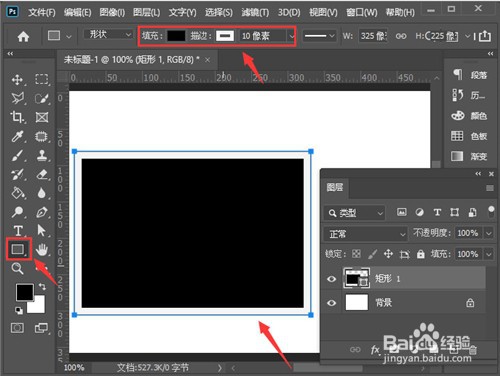Image resolution: width=500 pixels, height=376 pixels.
Task: Lock image pixels
Action: point(372,254)
